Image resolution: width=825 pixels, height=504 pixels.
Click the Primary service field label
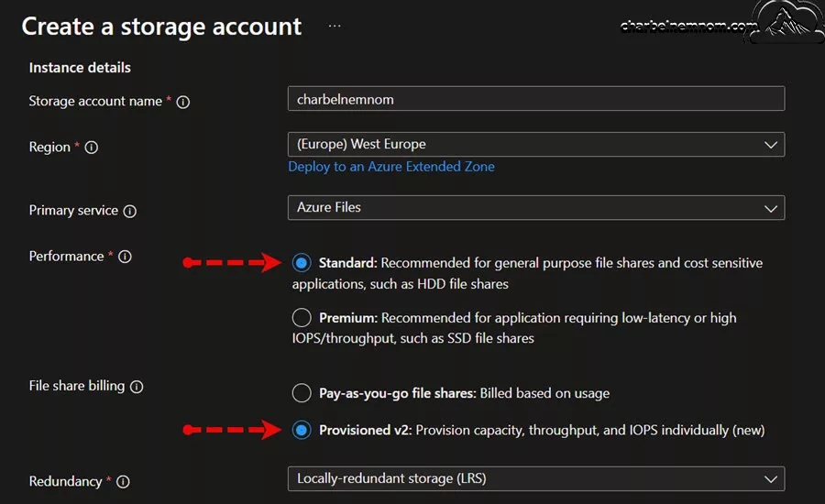pyautogui.click(x=73, y=211)
